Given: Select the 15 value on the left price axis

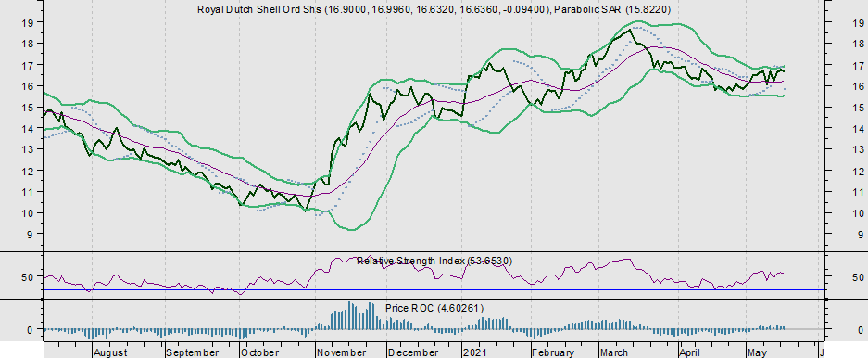Looking at the screenshot, I should tap(29, 107).
